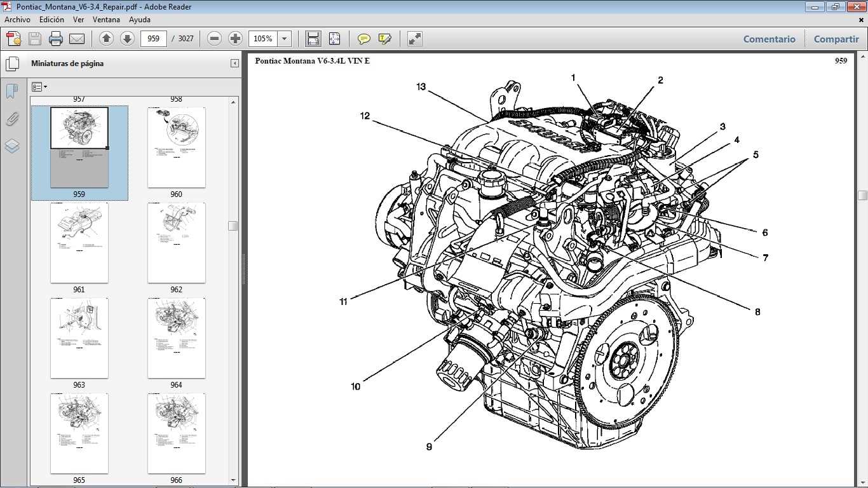Save the document with the floppy disk icon
The image size is (868, 488).
(x=35, y=39)
